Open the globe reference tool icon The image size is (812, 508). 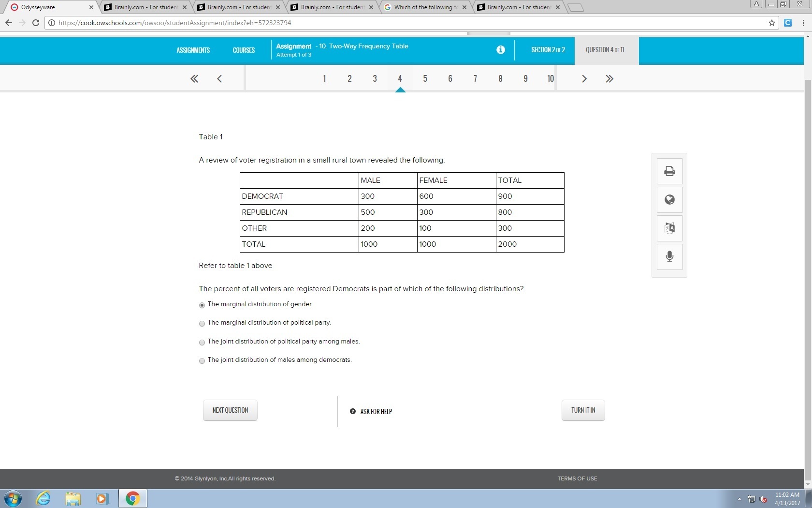tap(669, 200)
